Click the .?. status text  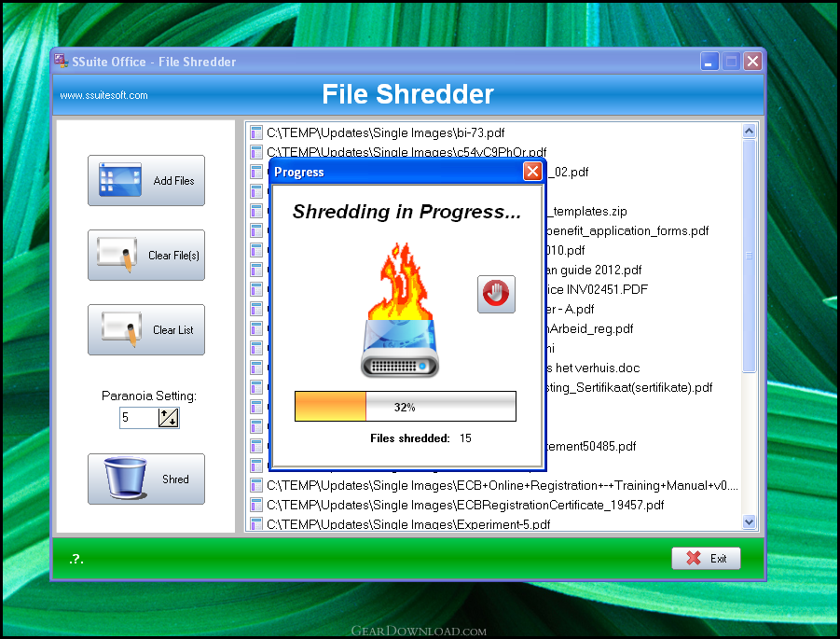point(76,559)
